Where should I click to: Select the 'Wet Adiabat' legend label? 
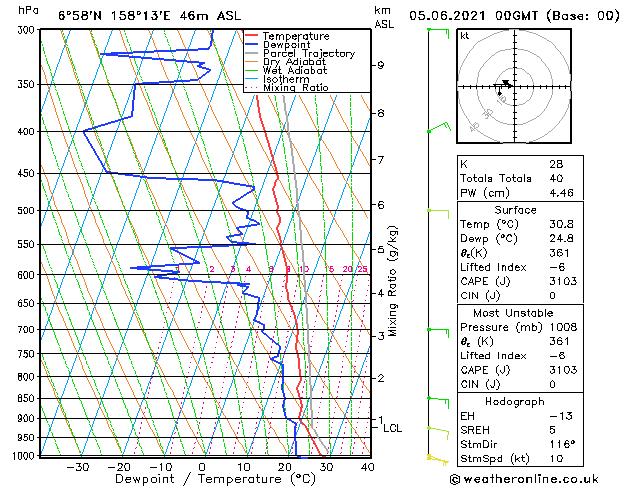295,71
